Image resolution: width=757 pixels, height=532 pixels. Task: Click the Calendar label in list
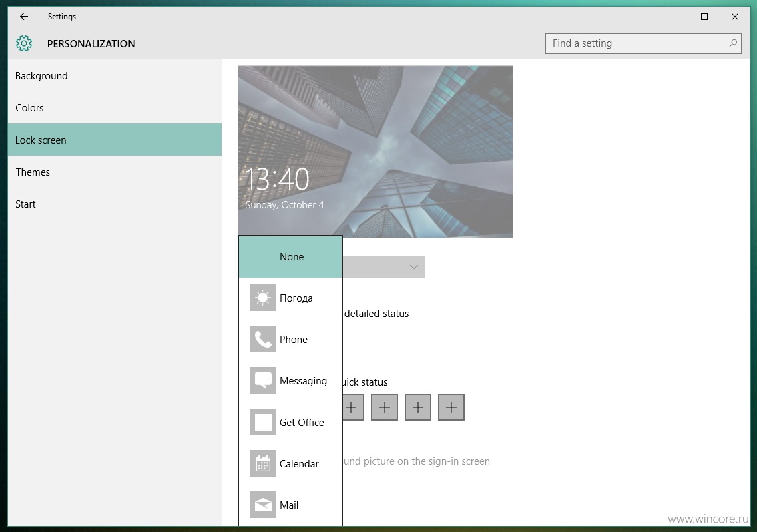(299, 464)
